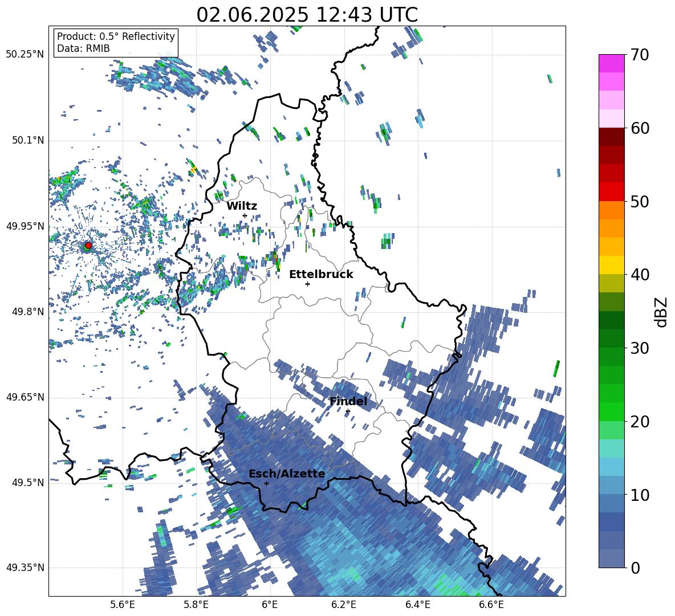Click the Product: 0.5° Reflectivity text
The width and height of the screenshot is (675, 616).
[116, 36]
